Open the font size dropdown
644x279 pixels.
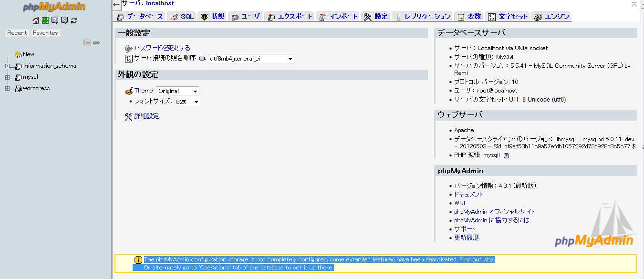click(187, 102)
